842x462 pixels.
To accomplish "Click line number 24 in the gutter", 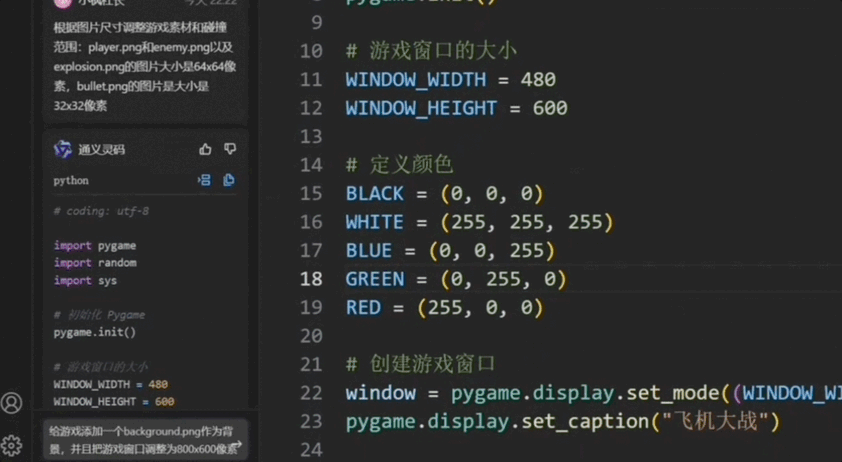I will point(311,450).
